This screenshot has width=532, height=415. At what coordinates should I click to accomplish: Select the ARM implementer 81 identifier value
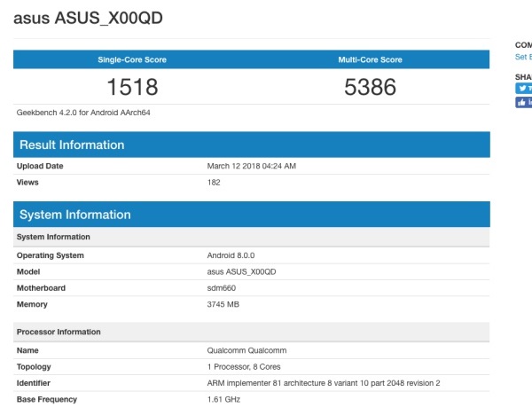point(324,383)
